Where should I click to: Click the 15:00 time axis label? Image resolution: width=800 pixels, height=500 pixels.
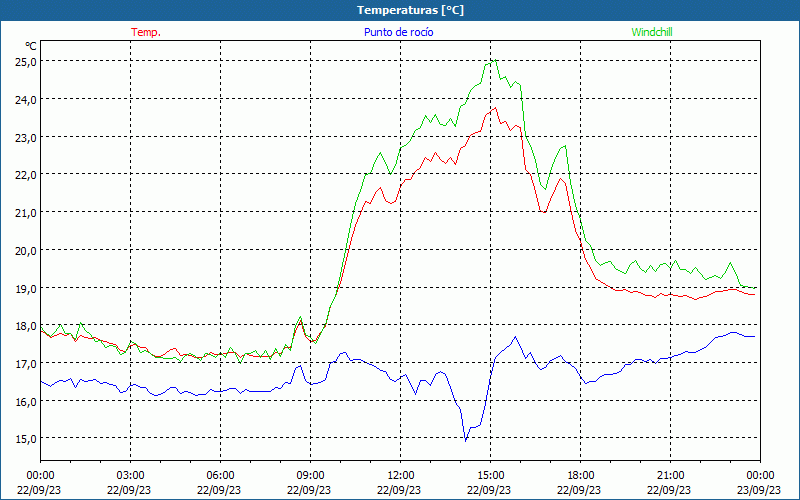[x=490, y=475]
